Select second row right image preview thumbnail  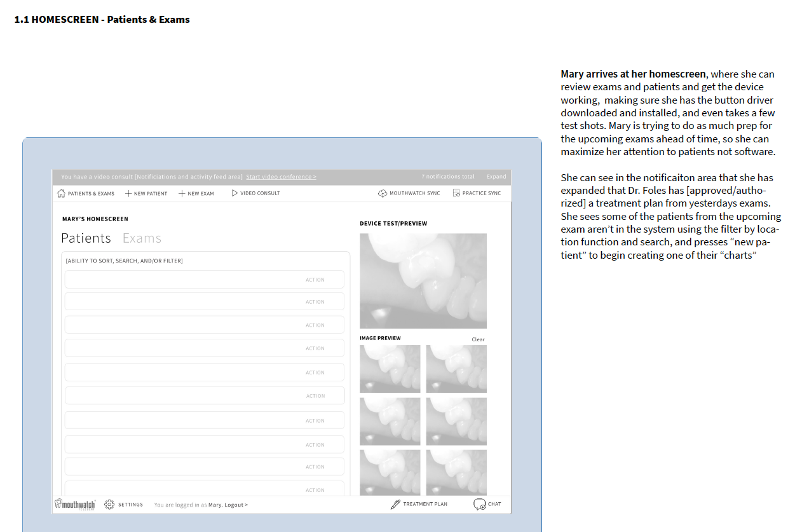pyautogui.click(x=456, y=421)
